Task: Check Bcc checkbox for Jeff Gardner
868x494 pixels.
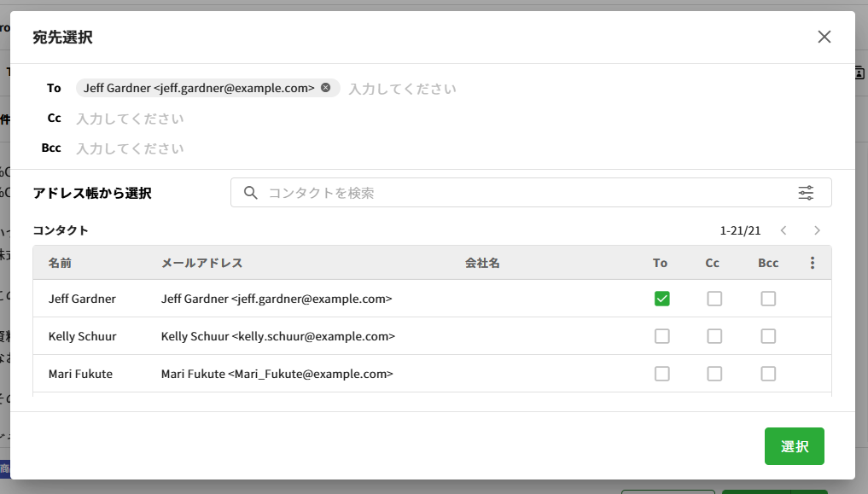Action: (768, 299)
